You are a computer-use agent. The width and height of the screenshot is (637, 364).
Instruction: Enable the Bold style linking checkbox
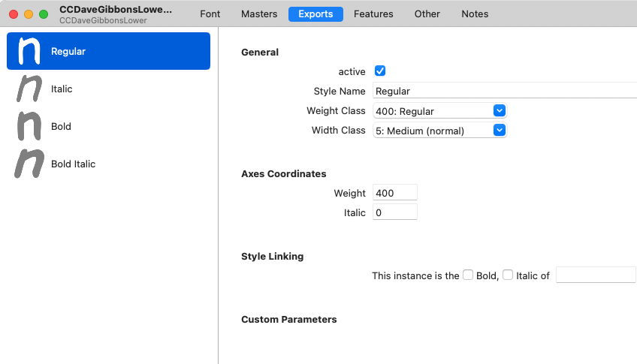[468, 275]
